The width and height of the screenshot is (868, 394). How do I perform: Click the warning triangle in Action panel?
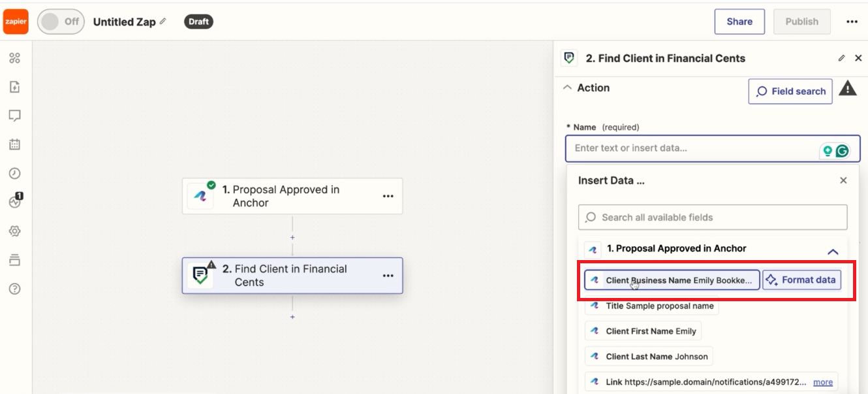pyautogui.click(x=848, y=88)
